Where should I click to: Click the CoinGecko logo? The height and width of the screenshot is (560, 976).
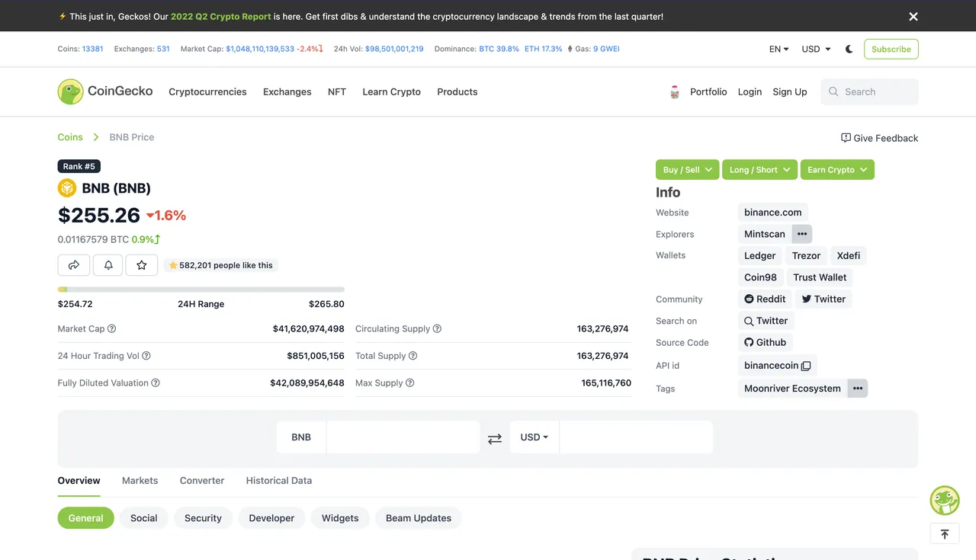click(x=105, y=91)
